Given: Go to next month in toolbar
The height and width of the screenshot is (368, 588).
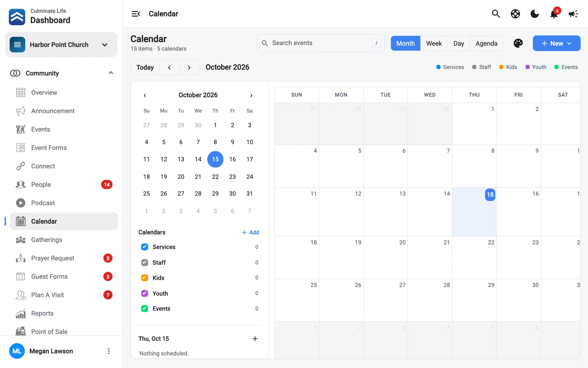Looking at the screenshot, I should pyautogui.click(x=189, y=67).
